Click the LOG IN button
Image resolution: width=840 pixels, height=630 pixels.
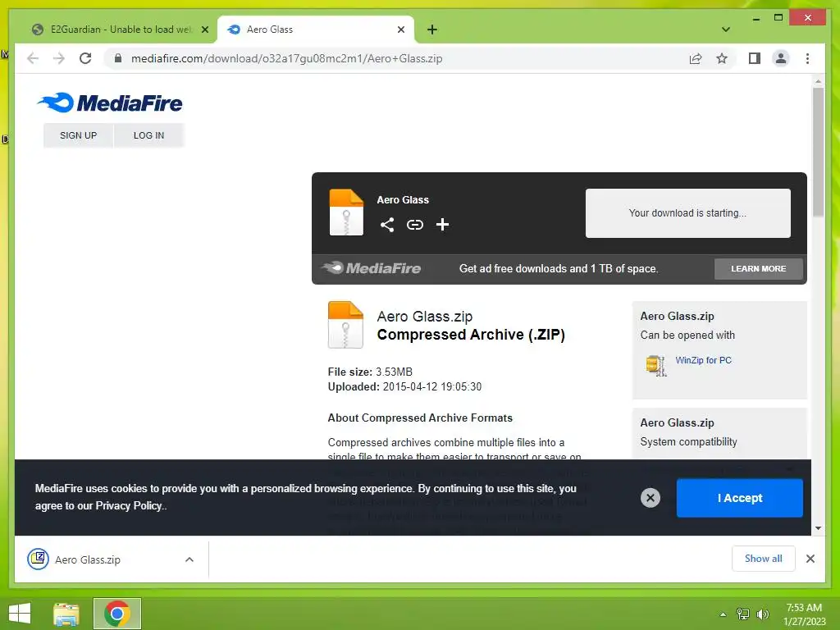click(149, 135)
